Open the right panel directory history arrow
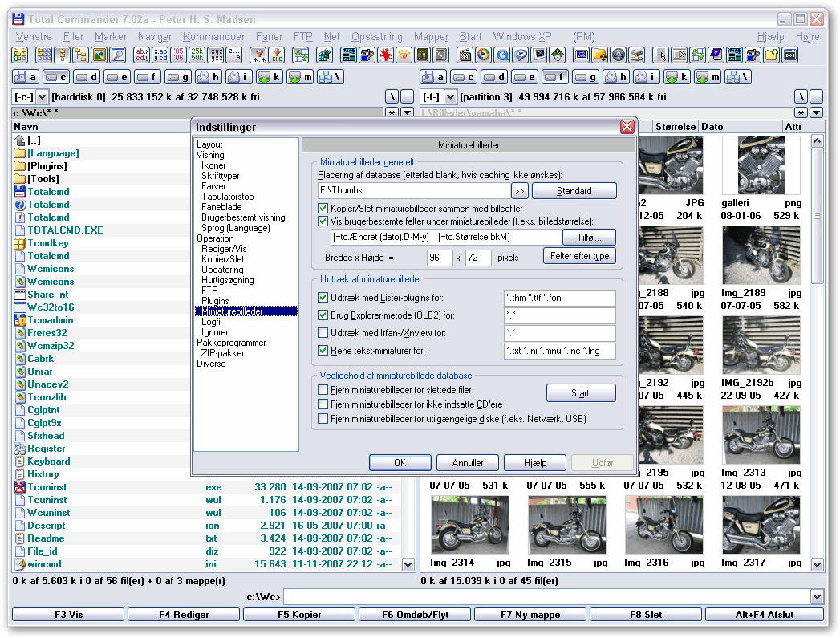Viewport: 840px width, 638px height. pyautogui.click(x=817, y=112)
